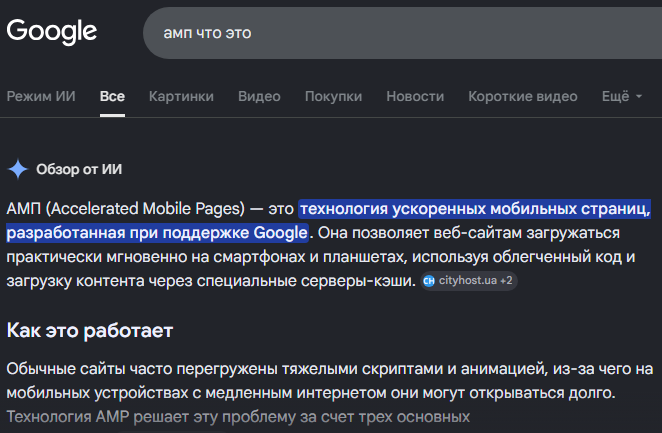The width and height of the screenshot is (662, 433).
Task: Open the Режим ИИ tab
Action: point(41,96)
